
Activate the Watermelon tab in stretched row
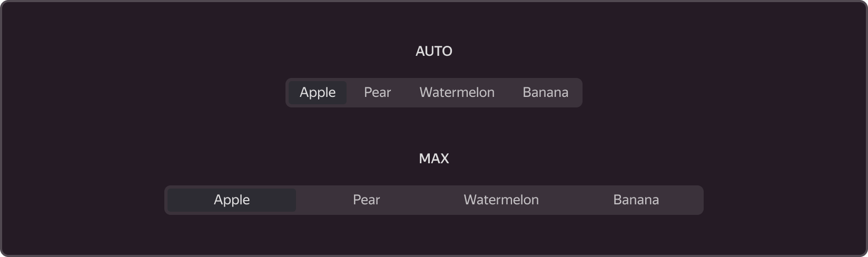coord(501,200)
